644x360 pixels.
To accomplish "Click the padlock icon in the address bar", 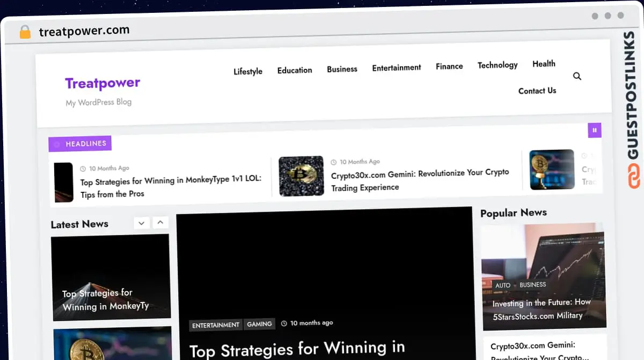I will coord(25,31).
